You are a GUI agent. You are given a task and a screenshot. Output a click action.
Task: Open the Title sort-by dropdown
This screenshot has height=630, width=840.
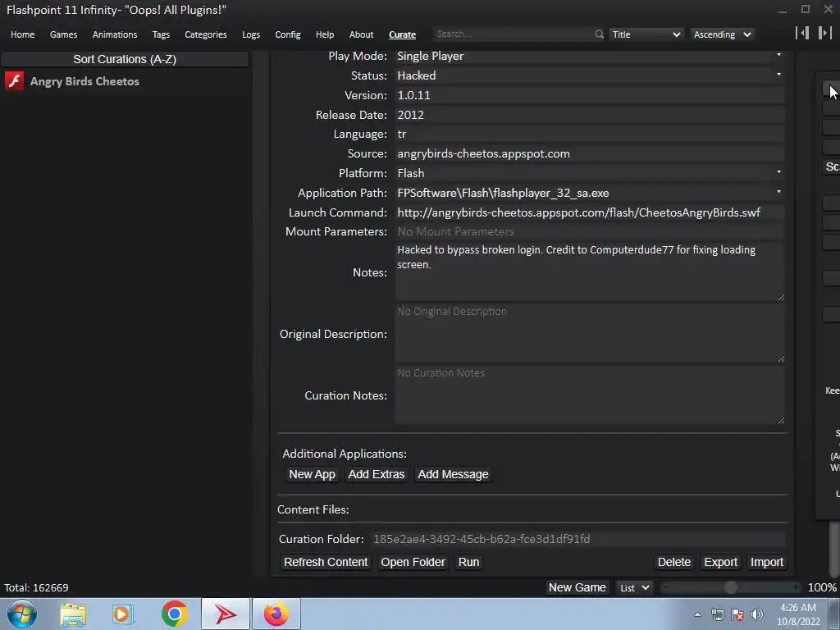646,34
